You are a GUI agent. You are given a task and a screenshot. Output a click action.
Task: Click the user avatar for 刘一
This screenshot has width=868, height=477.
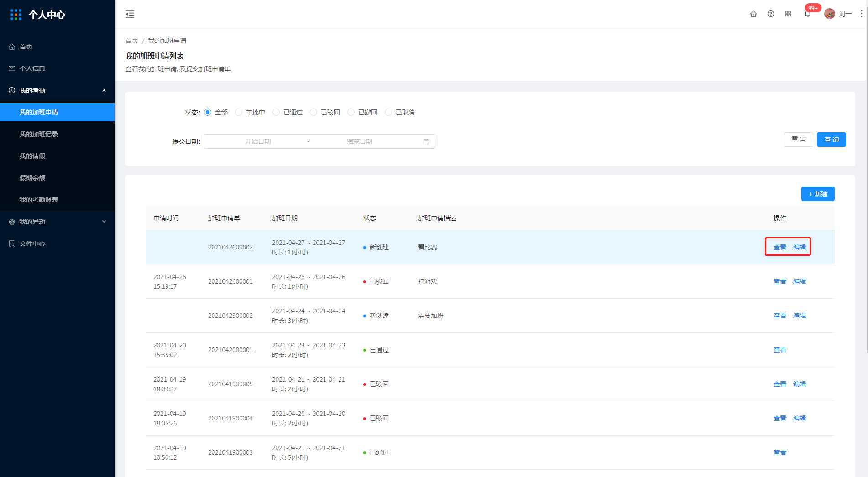pyautogui.click(x=830, y=14)
